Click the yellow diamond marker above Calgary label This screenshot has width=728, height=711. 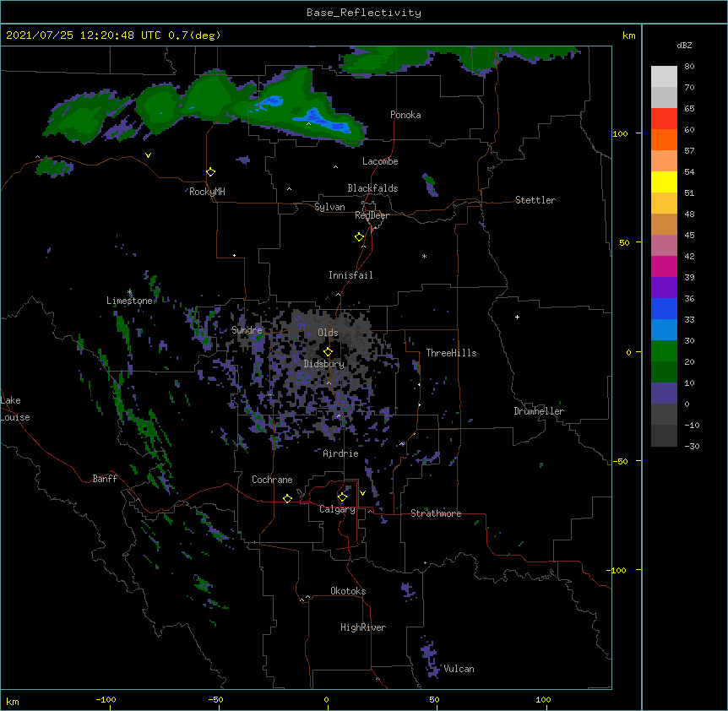(342, 497)
